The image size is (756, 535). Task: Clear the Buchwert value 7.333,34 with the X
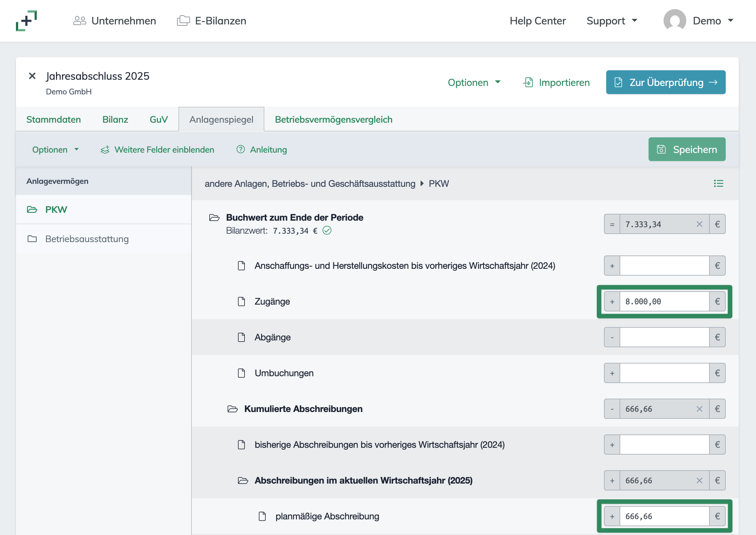699,224
